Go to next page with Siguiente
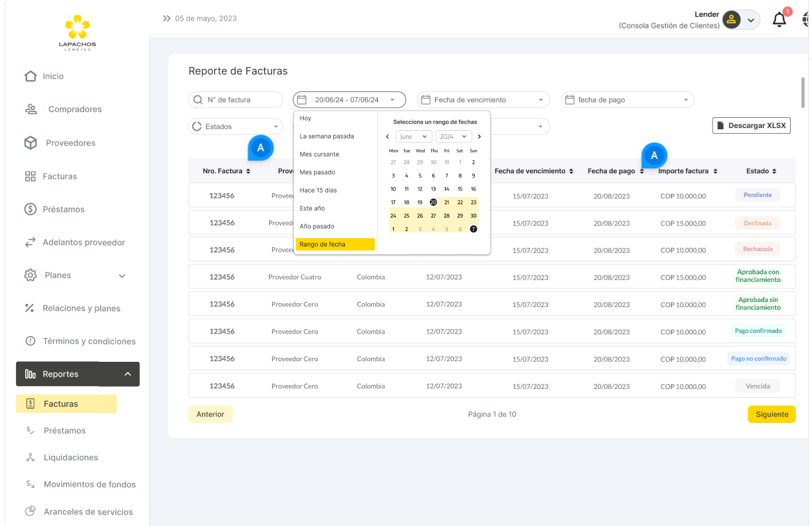Viewport: 812px width, 526px height. coord(771,415)
